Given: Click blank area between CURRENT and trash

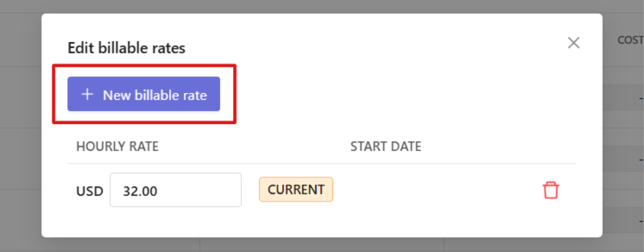Looking at the screenshot, I should 437,190.
